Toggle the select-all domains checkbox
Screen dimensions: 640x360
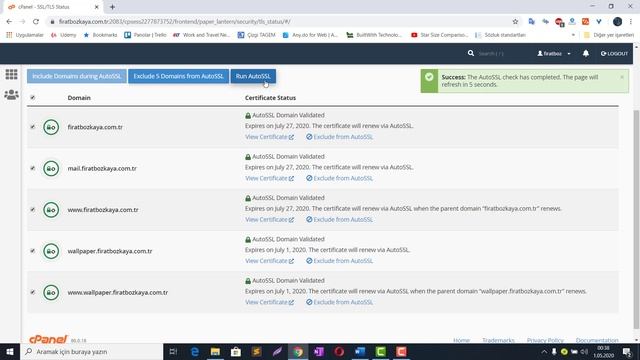click(x=33, y=98)
